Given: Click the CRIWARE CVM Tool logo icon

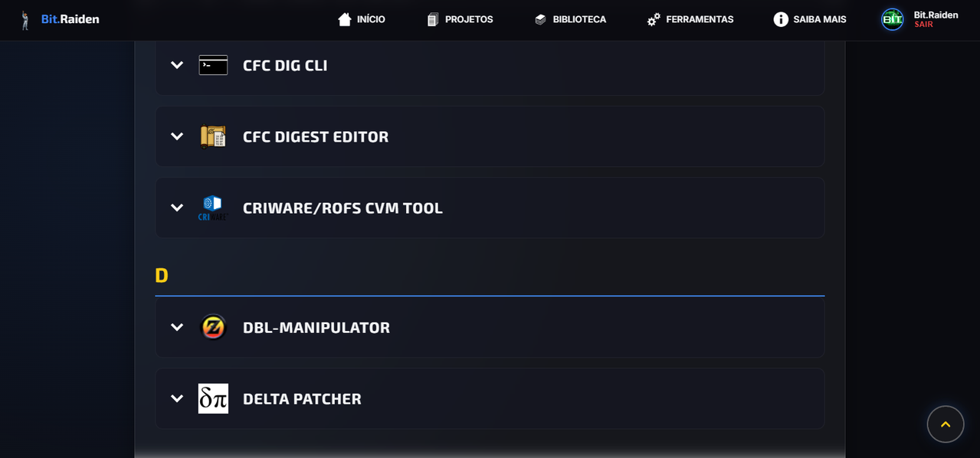Looking at the screenshot, I should (213, 208).
